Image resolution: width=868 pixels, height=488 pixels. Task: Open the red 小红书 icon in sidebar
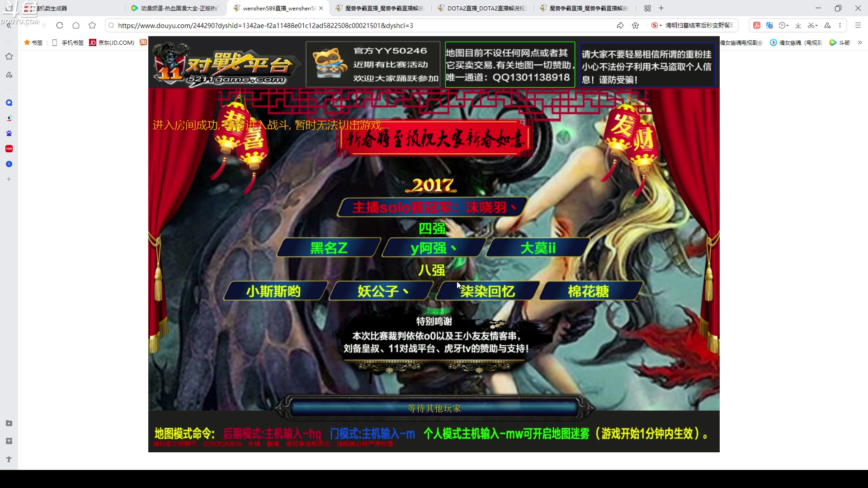point(9,149)
